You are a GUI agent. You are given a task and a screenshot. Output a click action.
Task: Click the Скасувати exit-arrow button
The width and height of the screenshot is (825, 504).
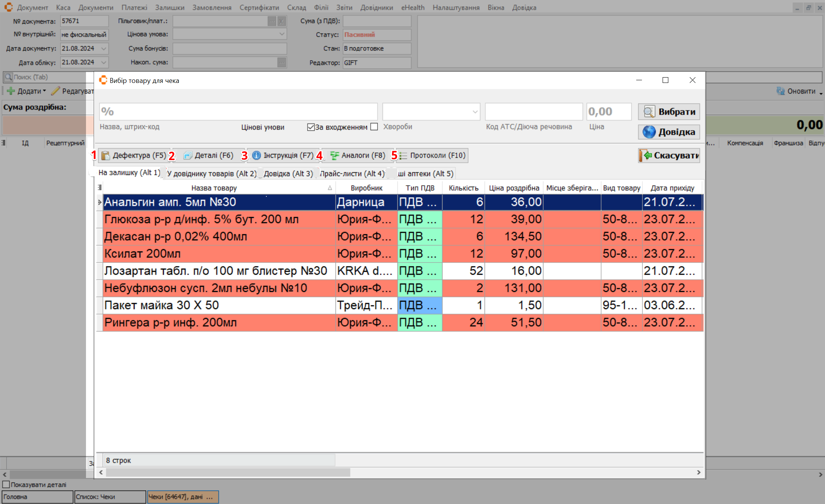tap(669, 156)
